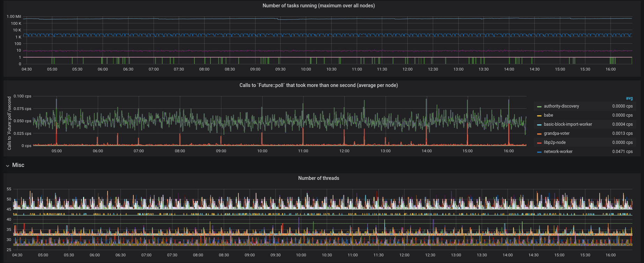Toggle the grandpa-voter series in the legend
This screenshot has height=263, width=644.
pos(557,133)
